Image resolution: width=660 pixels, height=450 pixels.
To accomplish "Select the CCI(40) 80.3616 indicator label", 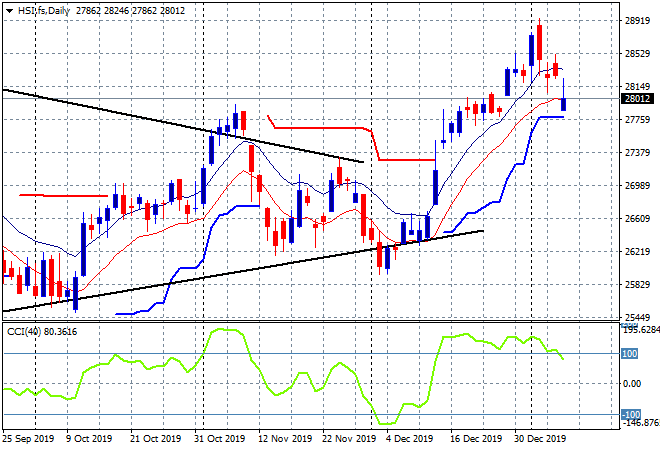I will [x=42, y=332].
